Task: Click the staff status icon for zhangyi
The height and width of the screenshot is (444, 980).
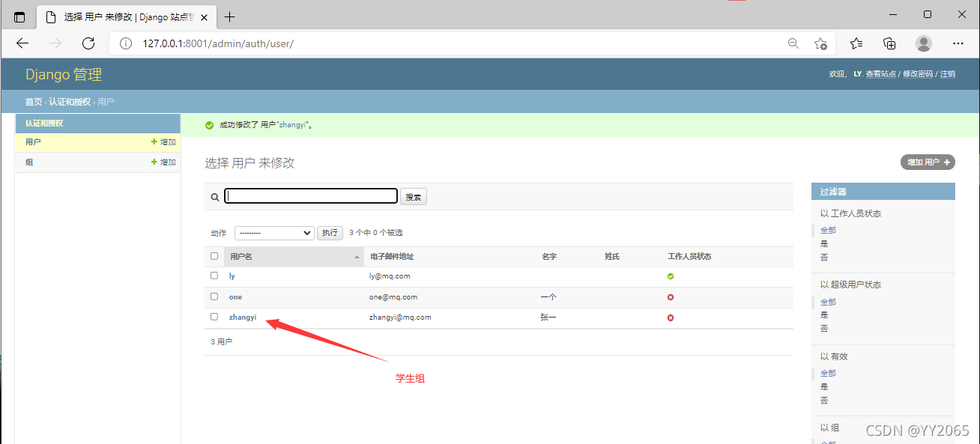Action: pyautogui.click(x=671, y=317)
